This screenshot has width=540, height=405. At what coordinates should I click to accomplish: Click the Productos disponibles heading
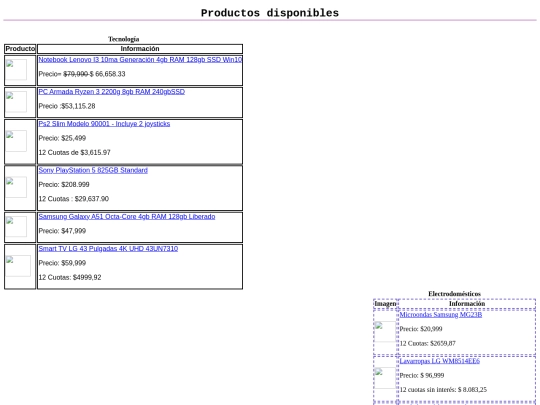click(x=270, y=13)
